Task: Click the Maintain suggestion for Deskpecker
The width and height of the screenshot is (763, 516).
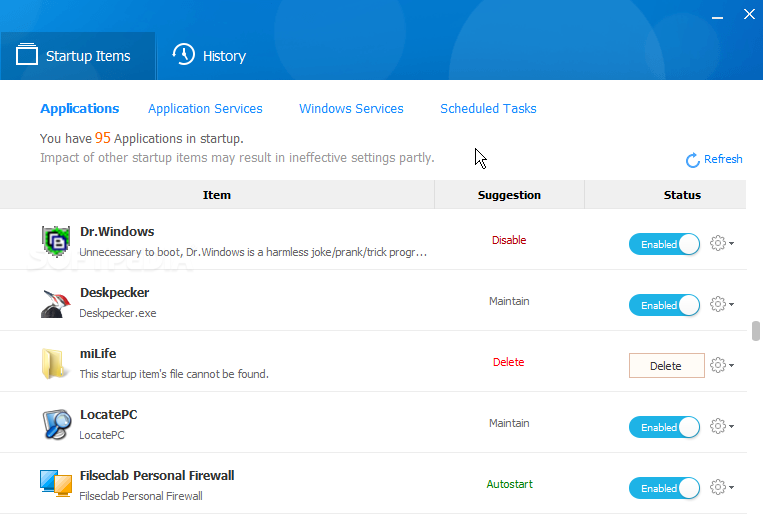Action: (509, 301)
